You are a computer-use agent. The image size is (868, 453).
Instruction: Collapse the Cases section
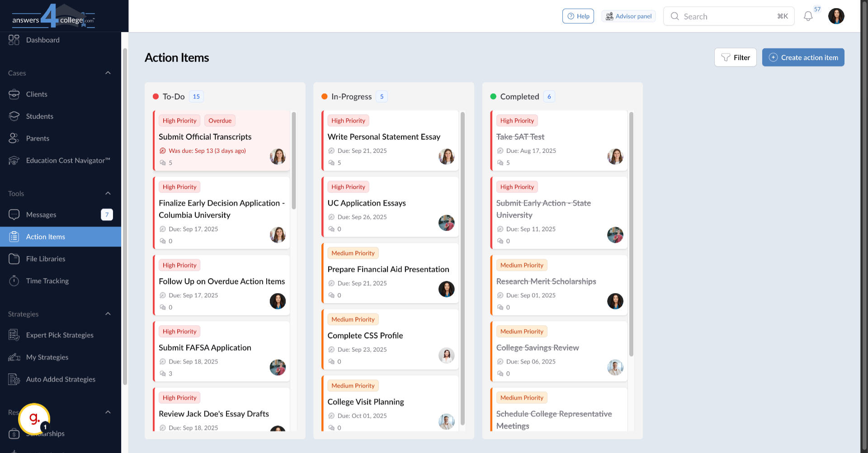tap(108, 73)
